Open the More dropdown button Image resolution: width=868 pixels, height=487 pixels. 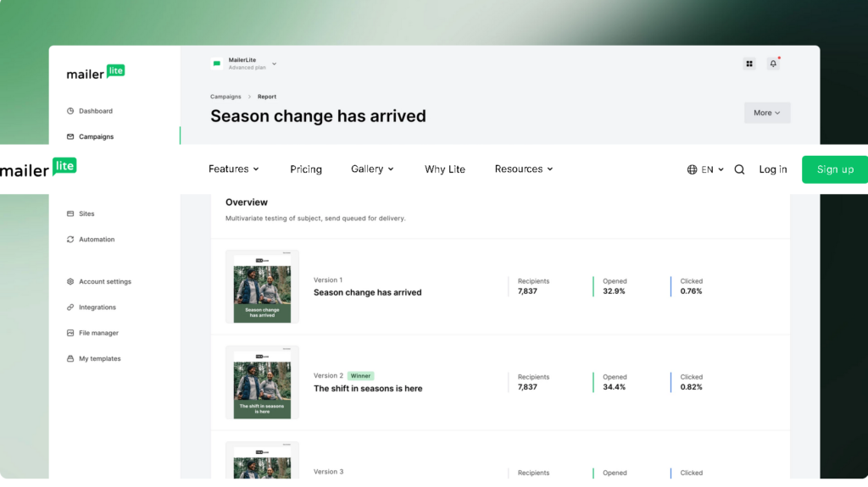coord(766,113)
